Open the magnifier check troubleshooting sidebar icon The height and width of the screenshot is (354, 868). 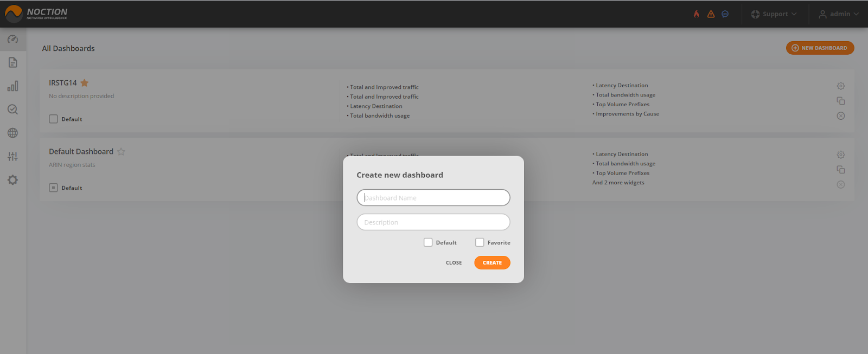pos(12,110)
